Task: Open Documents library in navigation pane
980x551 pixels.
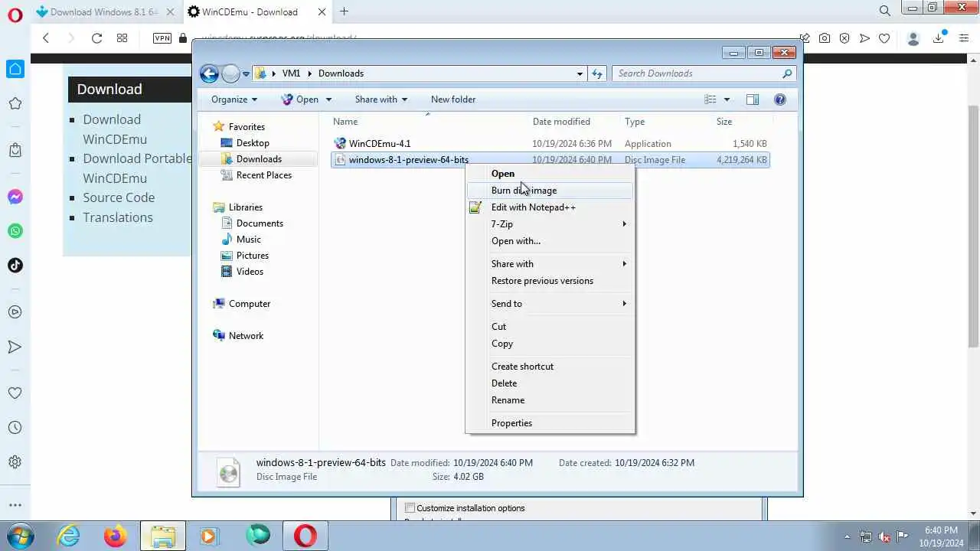Action: tap(260, 223)
